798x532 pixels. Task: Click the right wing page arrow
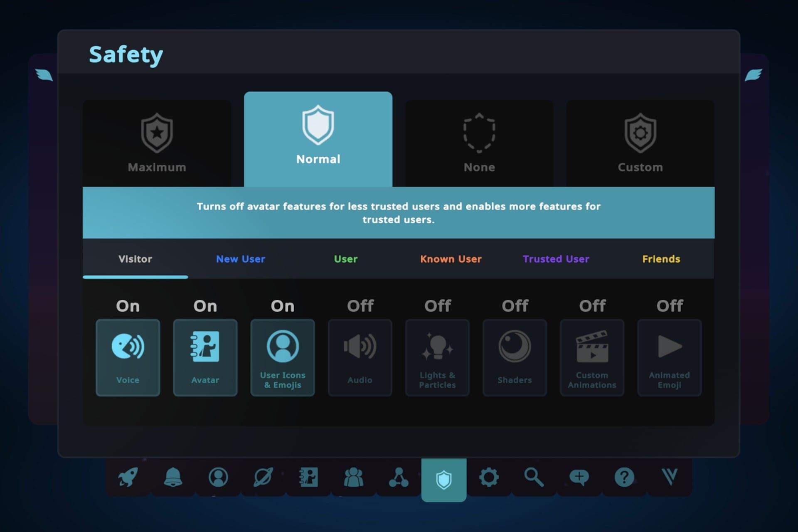click(x=753, y=75)
